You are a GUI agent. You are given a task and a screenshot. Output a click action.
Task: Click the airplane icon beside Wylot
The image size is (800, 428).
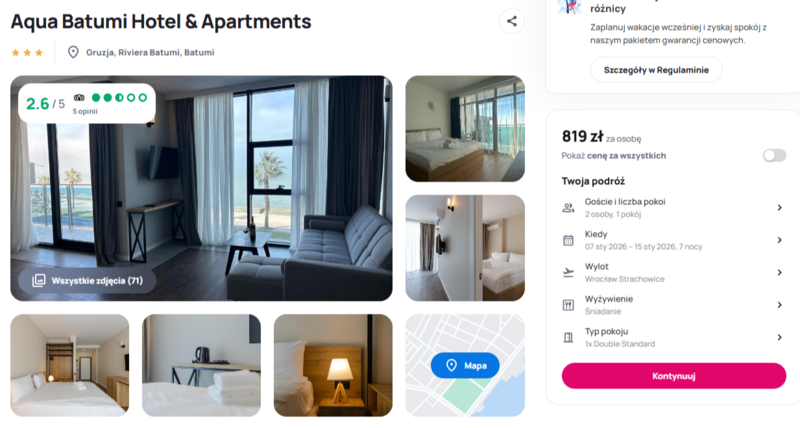[568, 272]
